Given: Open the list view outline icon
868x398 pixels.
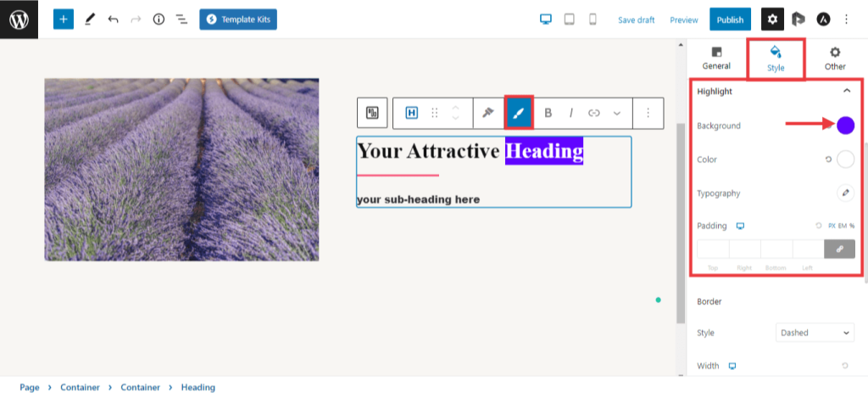Looking at the screenshot, I should pyautogui.click(x=181, y=19).
